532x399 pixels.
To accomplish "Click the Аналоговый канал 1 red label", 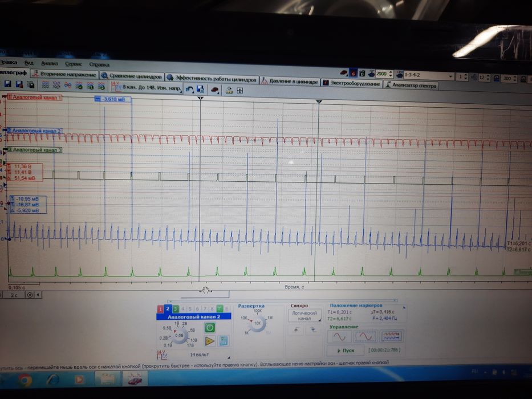I will (34, 97).
